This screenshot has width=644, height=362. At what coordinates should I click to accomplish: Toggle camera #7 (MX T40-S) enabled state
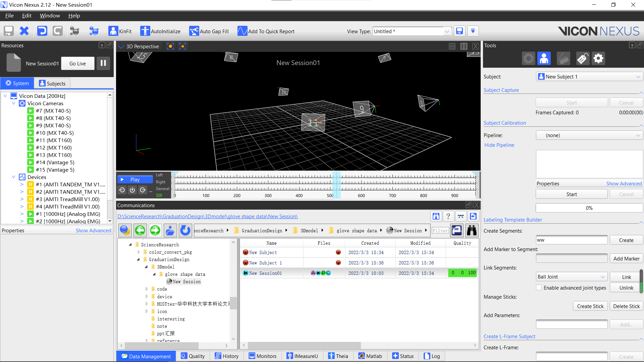[31, 111]
